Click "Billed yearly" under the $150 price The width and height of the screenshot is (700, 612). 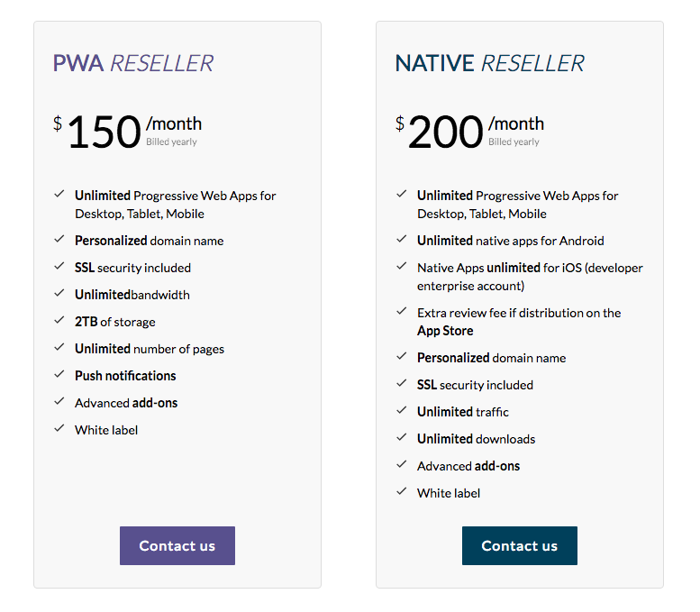pos(171,142)
